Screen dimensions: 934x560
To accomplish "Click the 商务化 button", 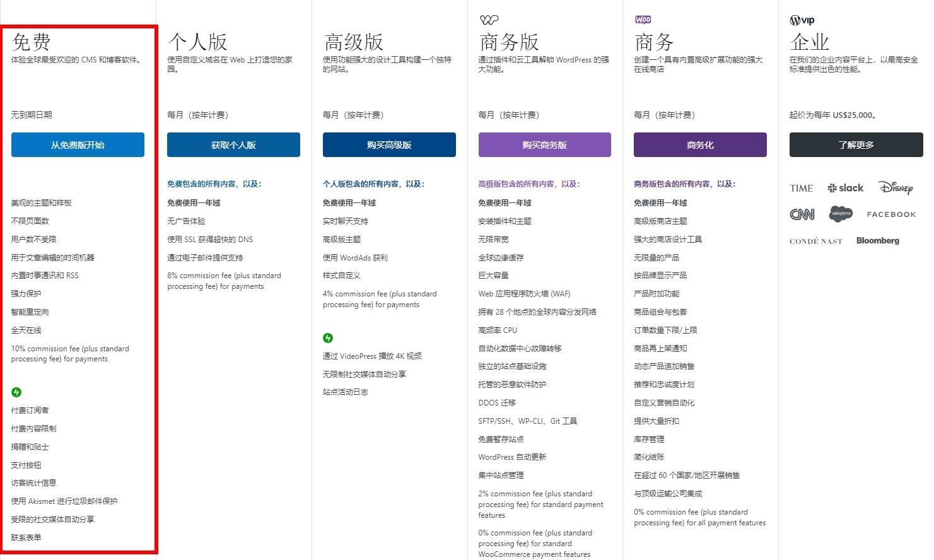I will (700, 144).
